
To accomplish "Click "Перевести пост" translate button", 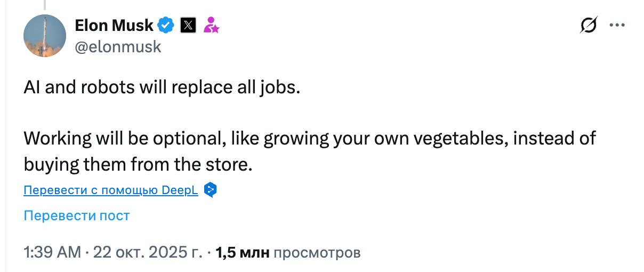I will (77, 215).
